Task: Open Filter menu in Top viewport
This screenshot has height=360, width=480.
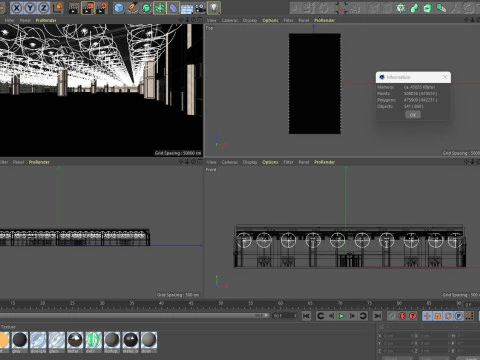Action: click(288, 20)
